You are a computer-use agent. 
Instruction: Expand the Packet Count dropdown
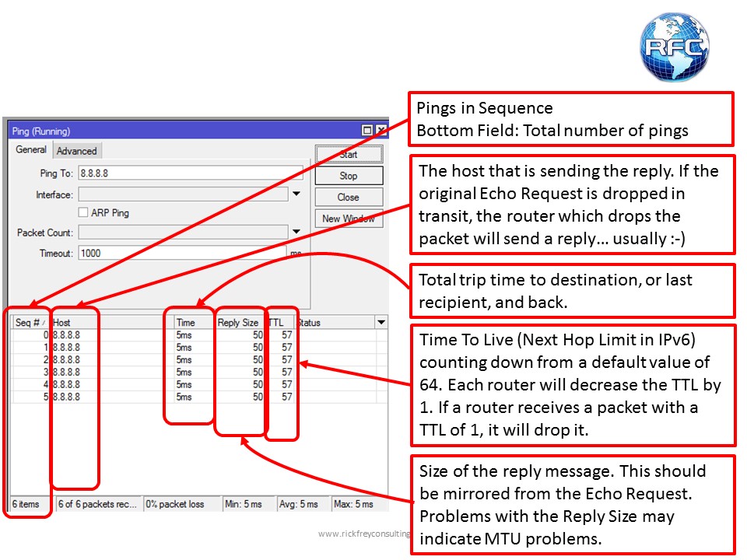(296, 232)
